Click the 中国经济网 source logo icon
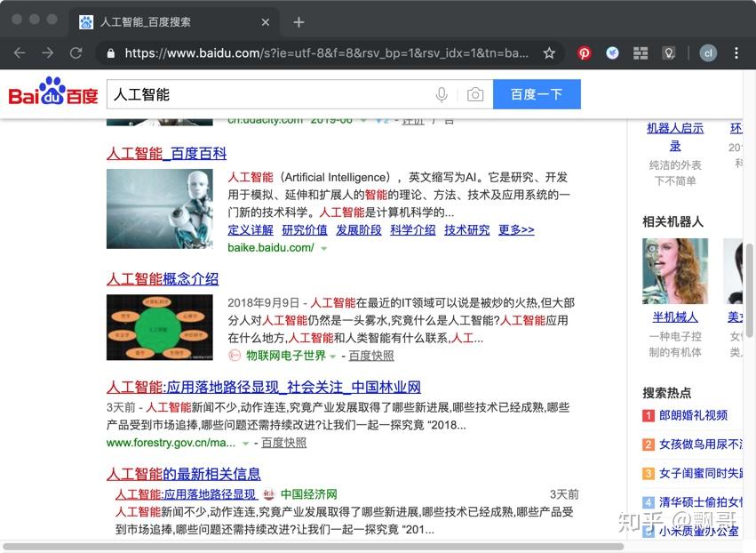 pos(268,494)
